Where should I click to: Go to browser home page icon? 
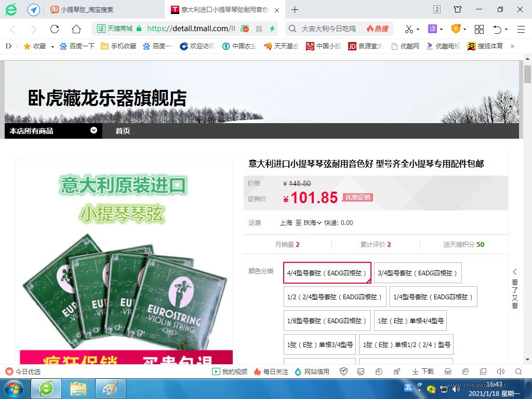(x=76, y=29)
